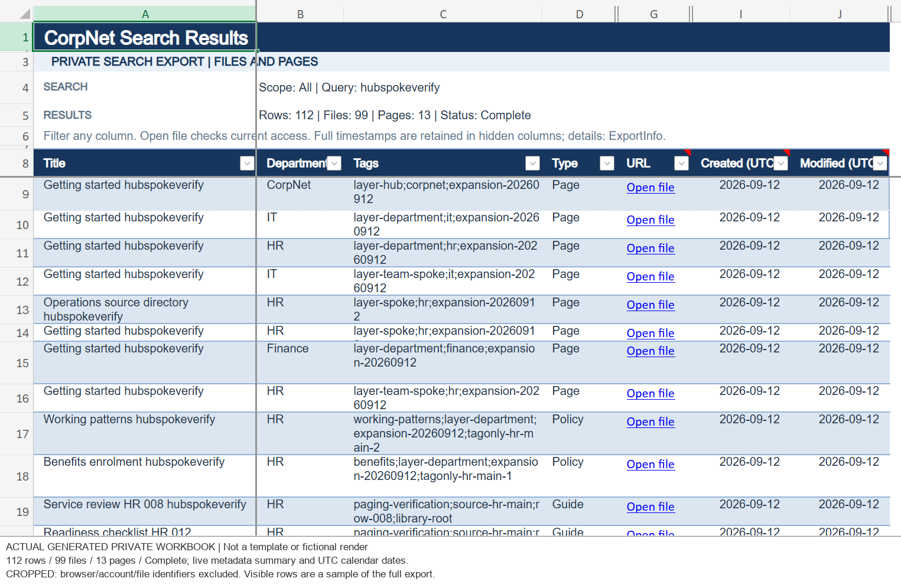This screenshot has height=588, width=901.
Task: Open the Type column filter dropdown
Action: 607,164
